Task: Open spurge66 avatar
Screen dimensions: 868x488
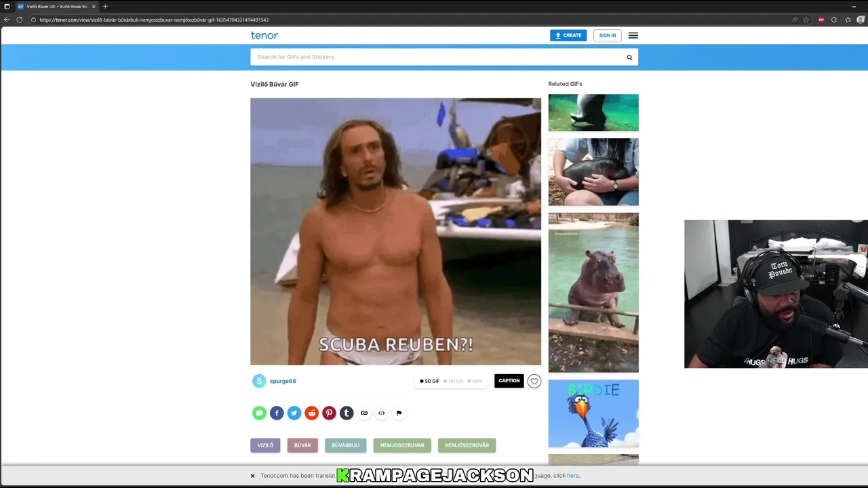Action: [259, 381]
